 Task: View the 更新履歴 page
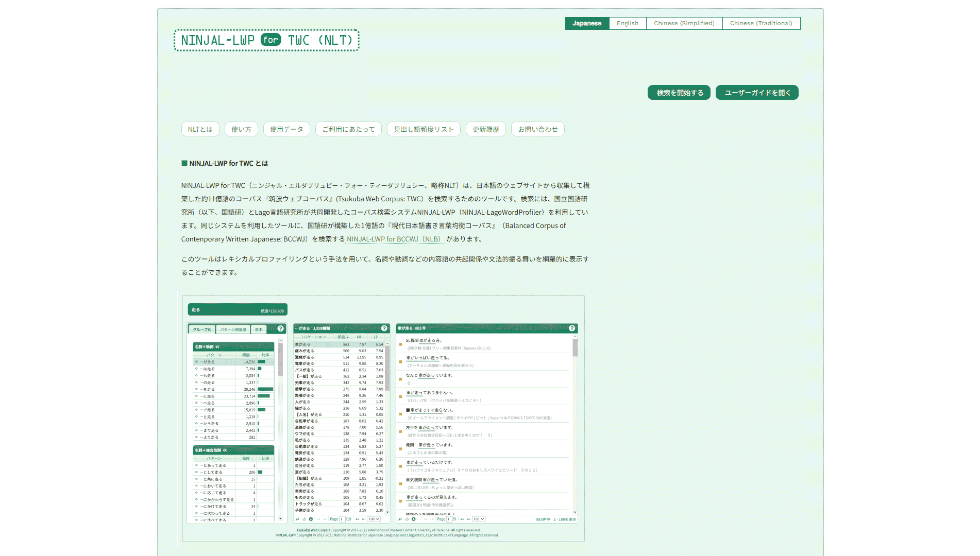[x=486, y=129]
